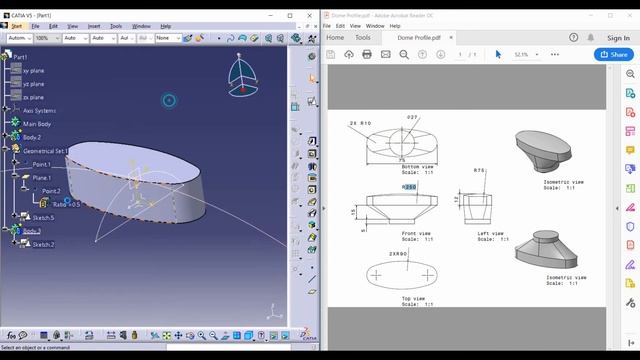Open the 100% opacity dropdown in CATIA
Viewport: 640px width, 360px height.
pyautogui.click(x=47, y=38)
